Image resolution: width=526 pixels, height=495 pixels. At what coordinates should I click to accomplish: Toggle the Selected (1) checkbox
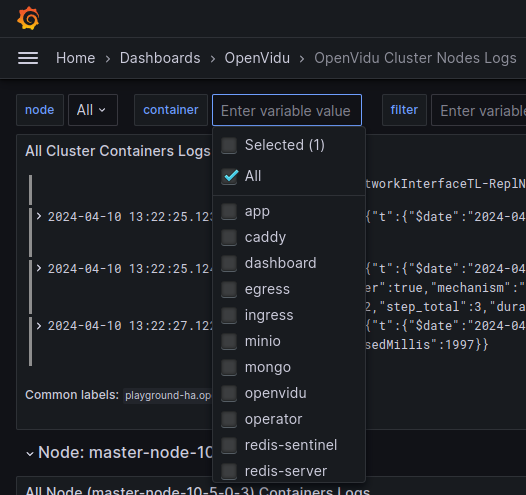point(229,145)
